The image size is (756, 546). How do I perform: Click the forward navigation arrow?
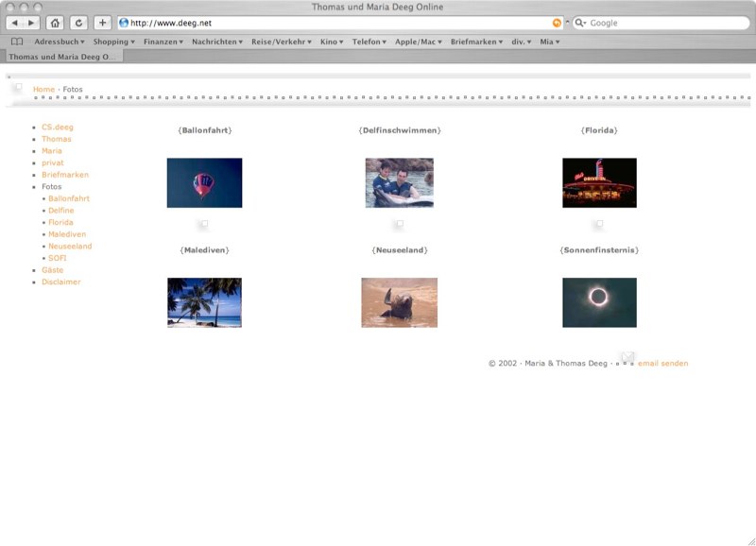click(31, 23)
